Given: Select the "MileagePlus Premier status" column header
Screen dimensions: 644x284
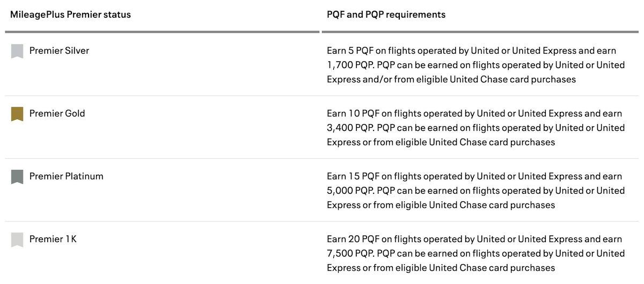Looking at the screenshot, I should click(70, 14).
